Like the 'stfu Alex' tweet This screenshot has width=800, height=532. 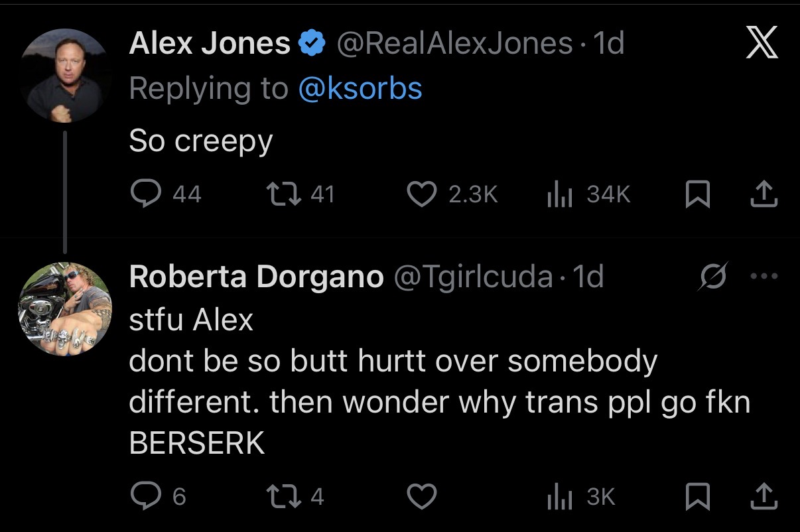click(421, 496)
